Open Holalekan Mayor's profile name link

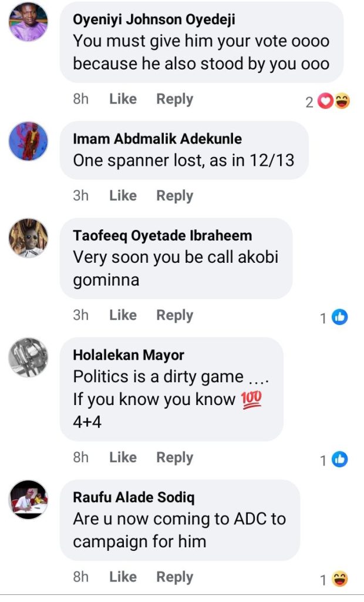(129, 355)
